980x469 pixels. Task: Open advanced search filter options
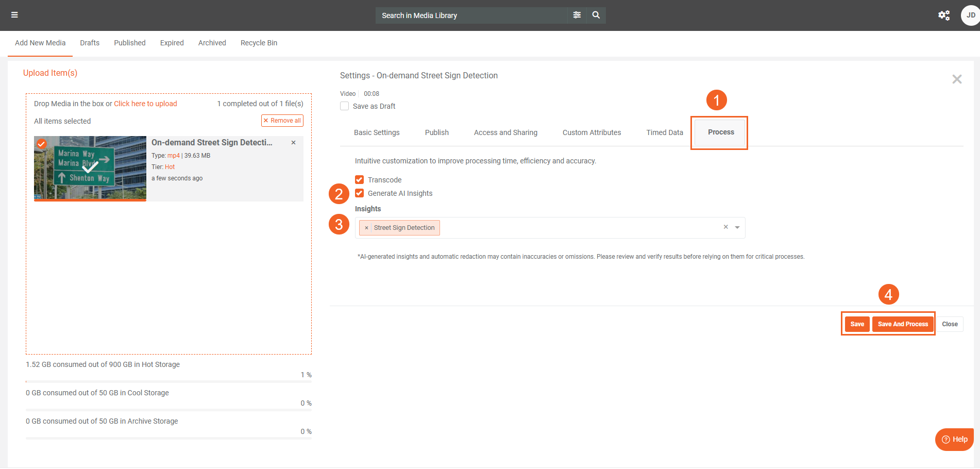tap(577, 15)
